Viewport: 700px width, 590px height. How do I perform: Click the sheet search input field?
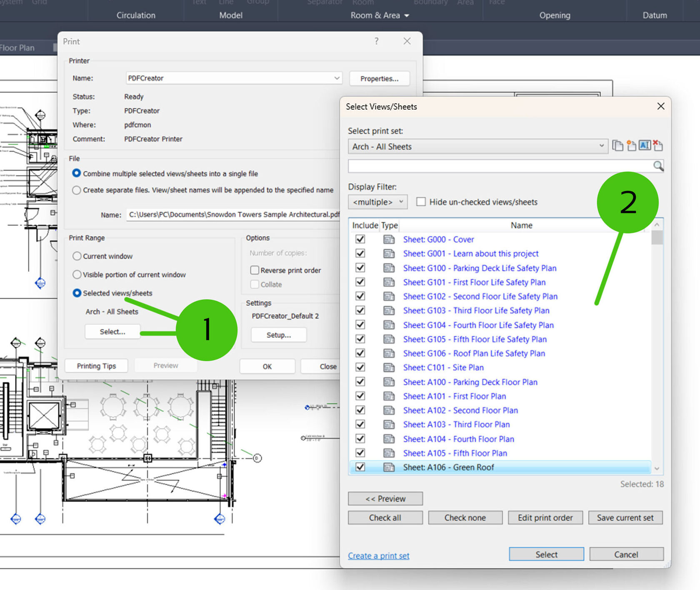coord(500,166)
